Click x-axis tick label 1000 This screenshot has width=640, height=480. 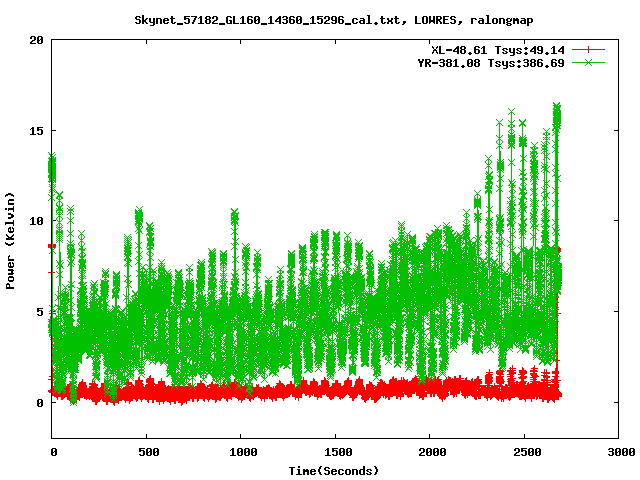[243, 452]
